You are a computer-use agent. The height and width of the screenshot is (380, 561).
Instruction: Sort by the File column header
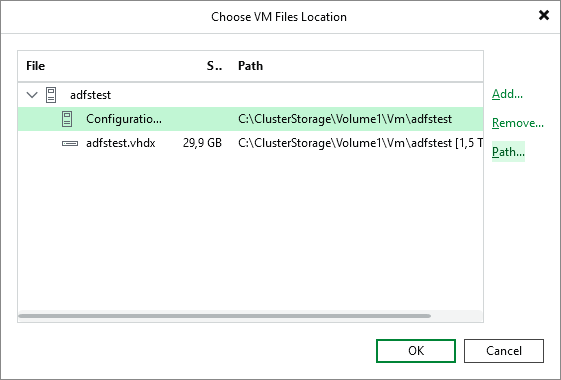coord(35,66)
